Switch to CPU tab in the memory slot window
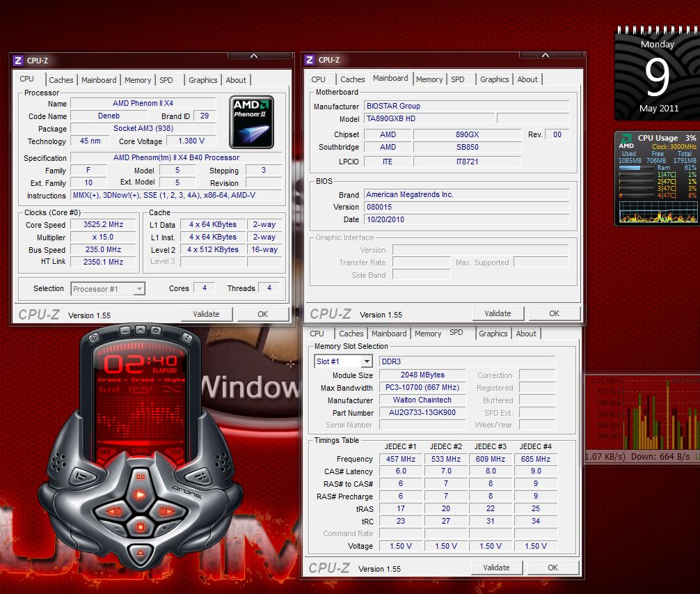The image size is (700, 594). 317,334
